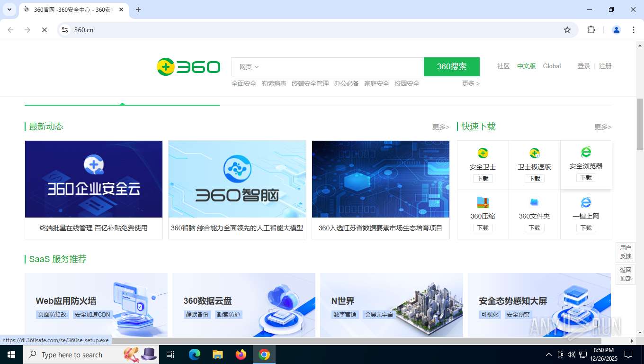Open the Chrome extensions menu
Image resolution: width=644 pixels, height=364 pixels.
click(591, 30)
